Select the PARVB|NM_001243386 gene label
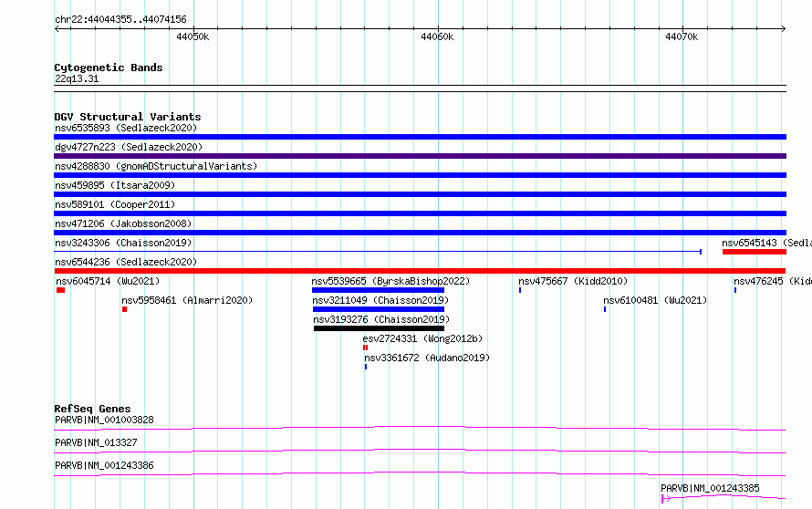812x509 pixels. [104, 465]
